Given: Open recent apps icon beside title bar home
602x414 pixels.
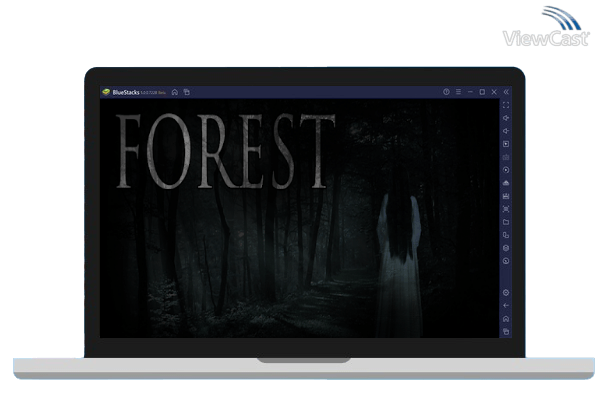Looking at the screenshot, I should (187, 92).
